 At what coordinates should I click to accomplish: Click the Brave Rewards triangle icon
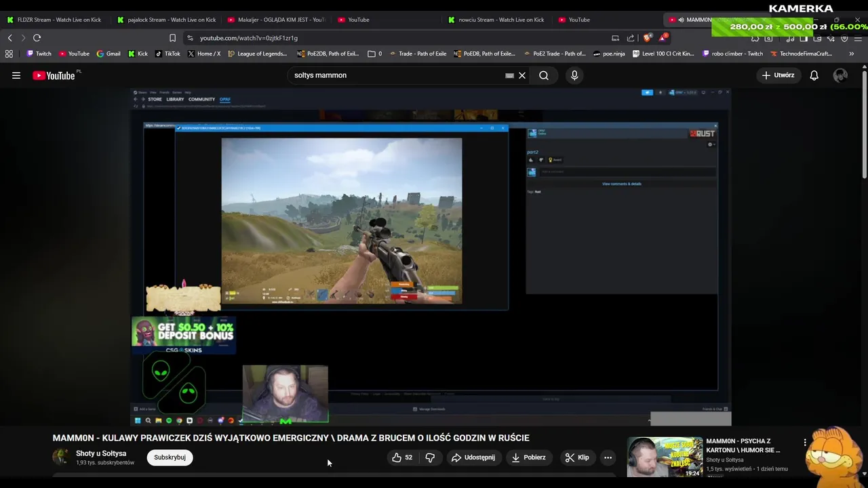663,38
